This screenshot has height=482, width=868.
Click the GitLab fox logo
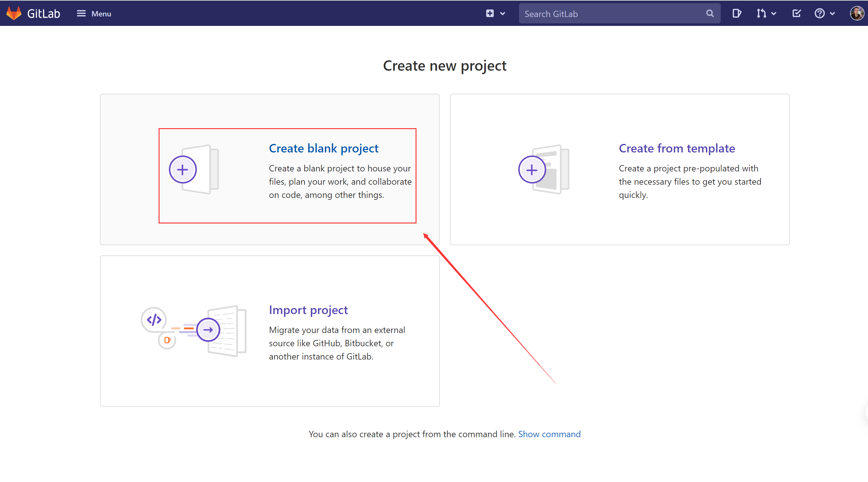pos(14,14)
